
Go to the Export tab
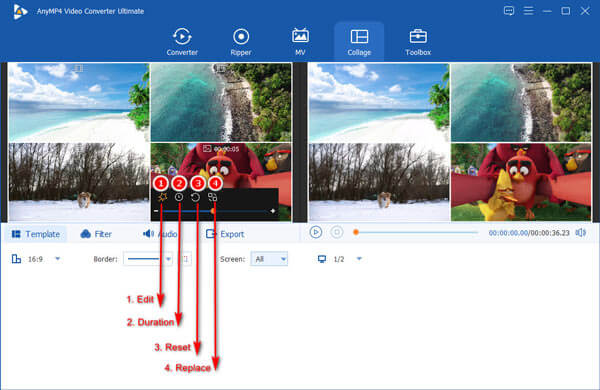coord(225,234)
